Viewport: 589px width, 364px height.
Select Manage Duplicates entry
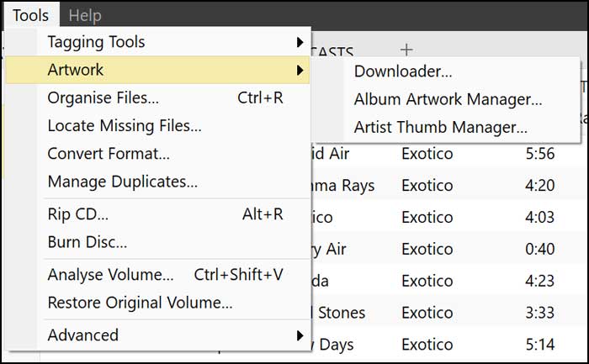tap(122, 182)
